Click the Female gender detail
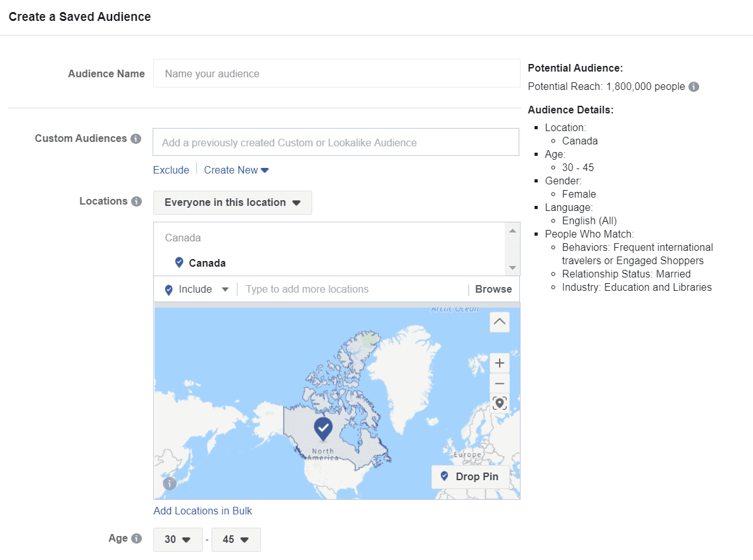 click(579, 194)
